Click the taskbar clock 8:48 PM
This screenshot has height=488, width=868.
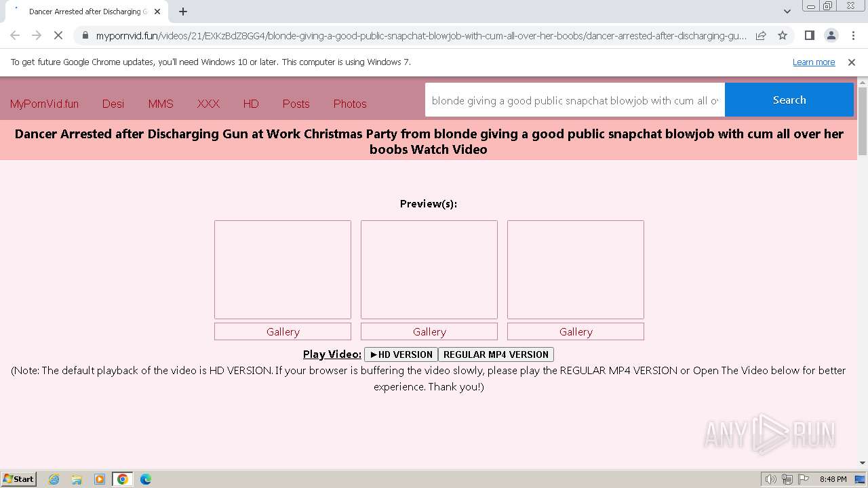(833, 479)
